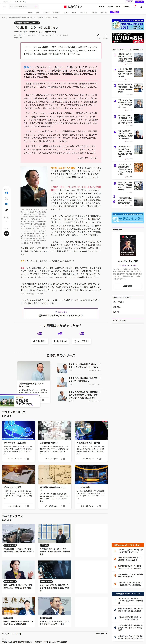Open 先読みカレンダー banner
The width and height of the screenshot is (146, 644).
[128, 218]
